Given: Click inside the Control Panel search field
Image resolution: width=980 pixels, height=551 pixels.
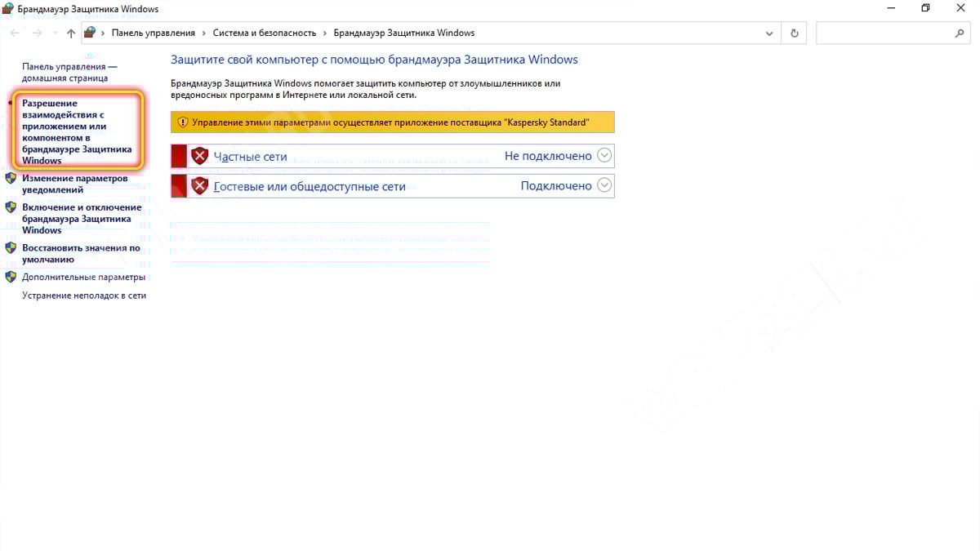Looking at the screenshot, I should [x=884, y=33].
